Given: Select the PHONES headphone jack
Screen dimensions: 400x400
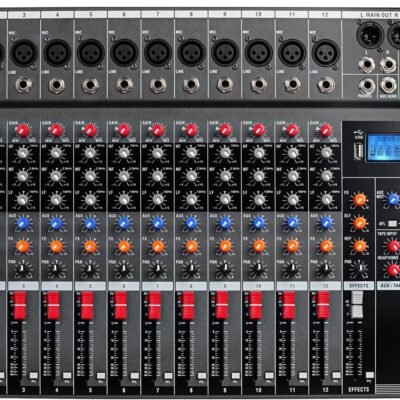Looking at the screenshot, I should click(367, 86).
